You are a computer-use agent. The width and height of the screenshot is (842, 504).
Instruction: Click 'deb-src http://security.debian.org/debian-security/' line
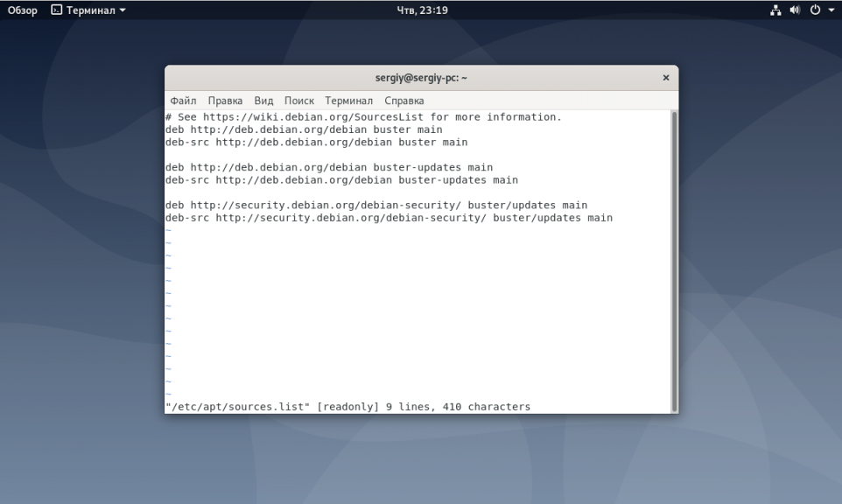[389, 218]
